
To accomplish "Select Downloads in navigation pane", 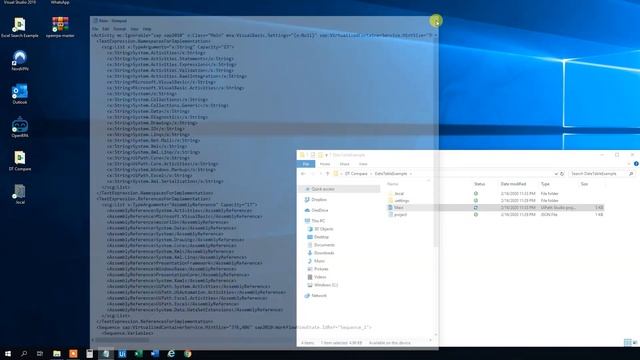I will click(x=324, y=253).
